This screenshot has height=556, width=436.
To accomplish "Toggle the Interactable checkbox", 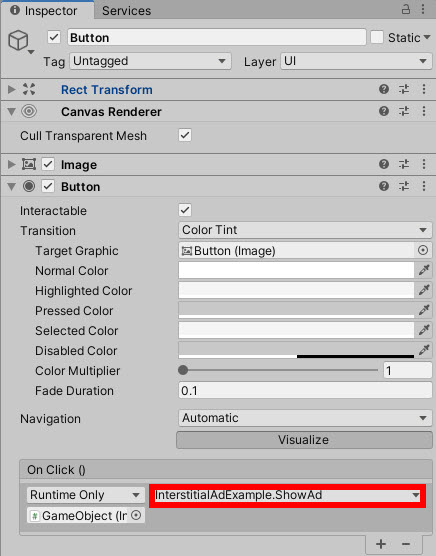I will 185,210.
